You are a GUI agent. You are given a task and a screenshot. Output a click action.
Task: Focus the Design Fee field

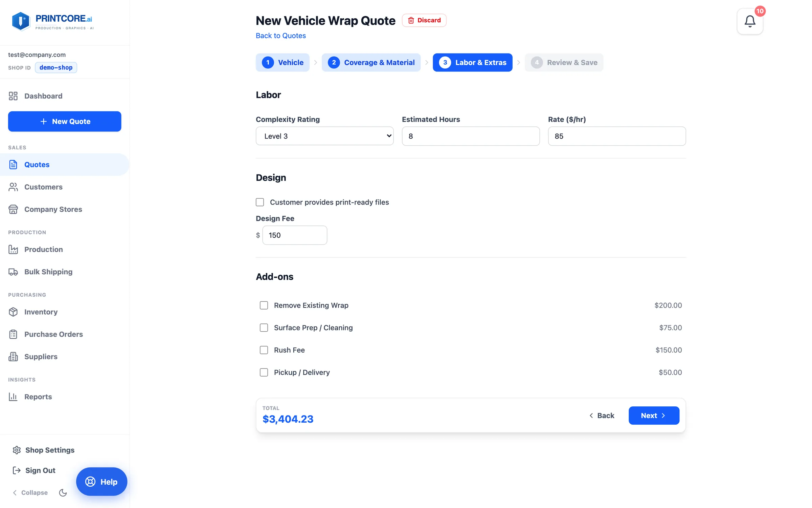tap(295, 235)
